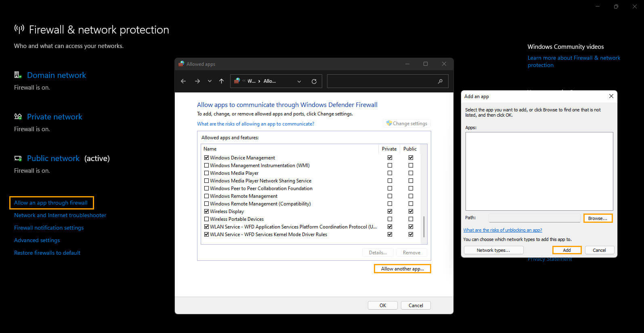The image size is (644, 333).
Task: Click the Details button
Action: coord(378,253)
